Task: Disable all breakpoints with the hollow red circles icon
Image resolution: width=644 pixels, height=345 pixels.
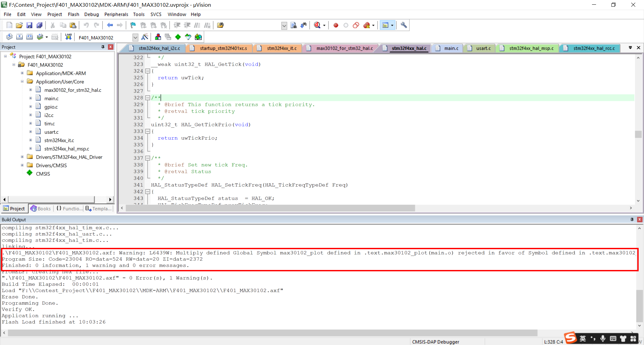Action: [356, 25]
